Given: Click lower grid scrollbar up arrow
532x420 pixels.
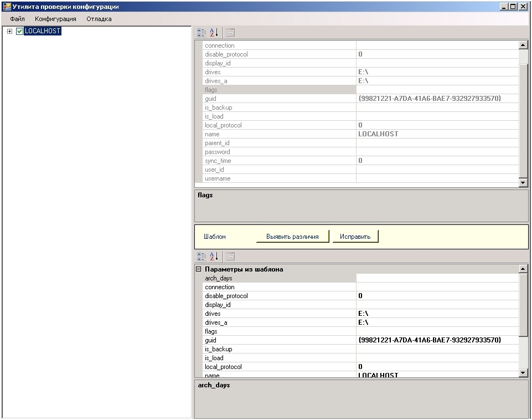Looking at the screenshot, I should [x=523, y=269].
